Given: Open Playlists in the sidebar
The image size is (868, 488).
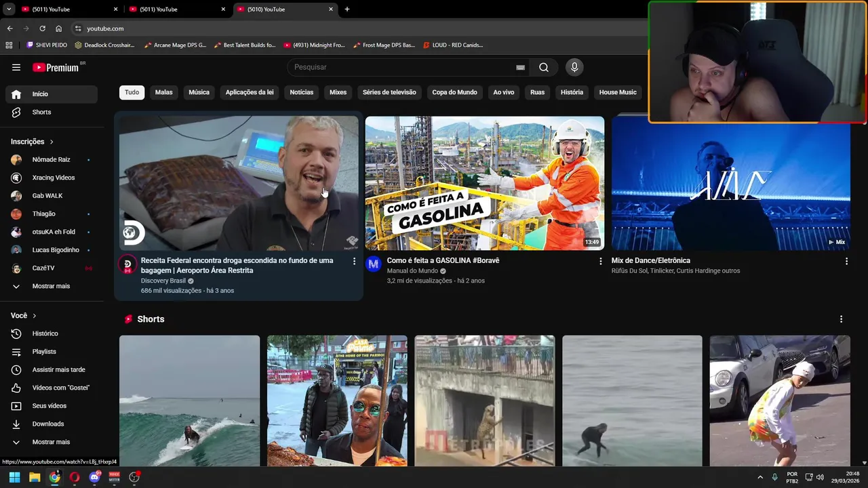Looking at the screenshot, I should point(52,352).
